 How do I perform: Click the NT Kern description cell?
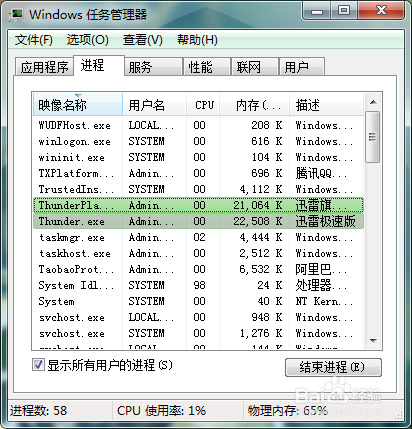[324, 301]
